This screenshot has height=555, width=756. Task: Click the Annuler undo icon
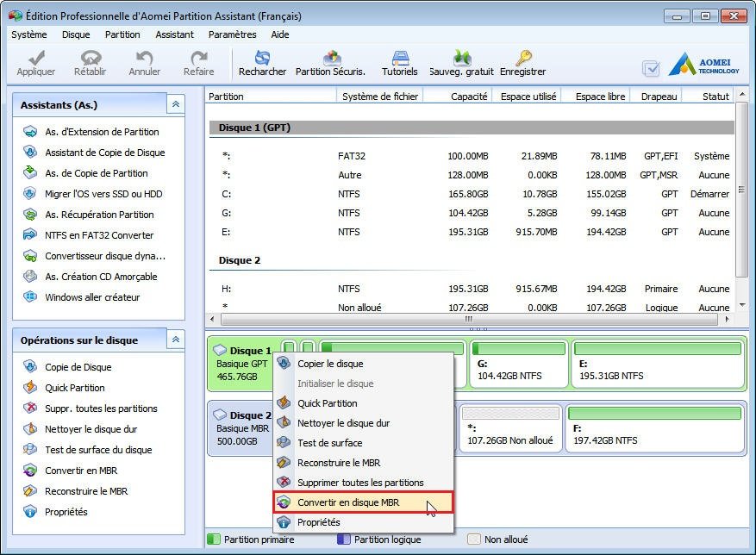tap(144, 58)
